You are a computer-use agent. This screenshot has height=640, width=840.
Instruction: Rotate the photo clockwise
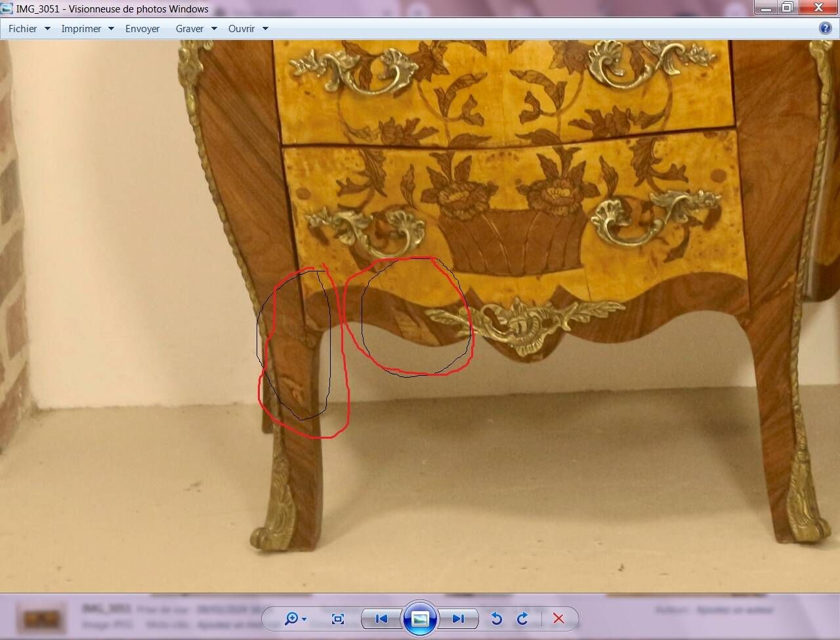pyautogui.click(x=522, y=618)
